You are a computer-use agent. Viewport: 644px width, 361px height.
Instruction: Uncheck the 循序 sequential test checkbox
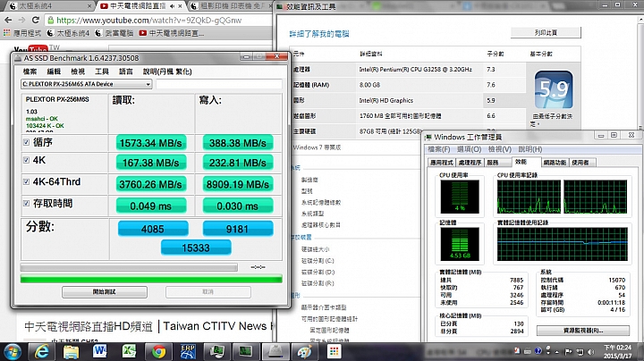point(26,142)
